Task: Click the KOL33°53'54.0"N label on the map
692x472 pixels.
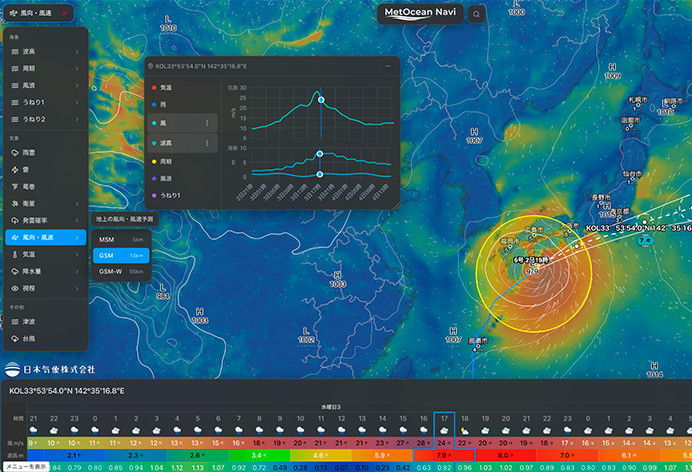Action: 638,228
